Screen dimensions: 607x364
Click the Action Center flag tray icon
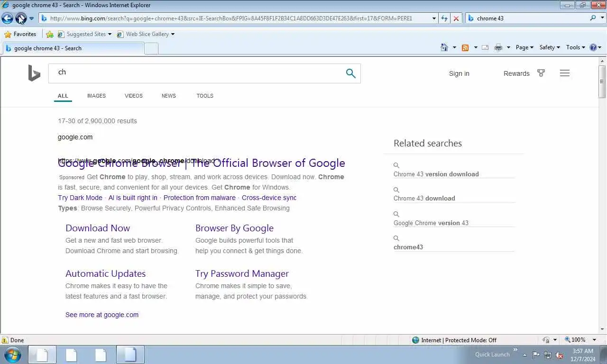point(536,355)
